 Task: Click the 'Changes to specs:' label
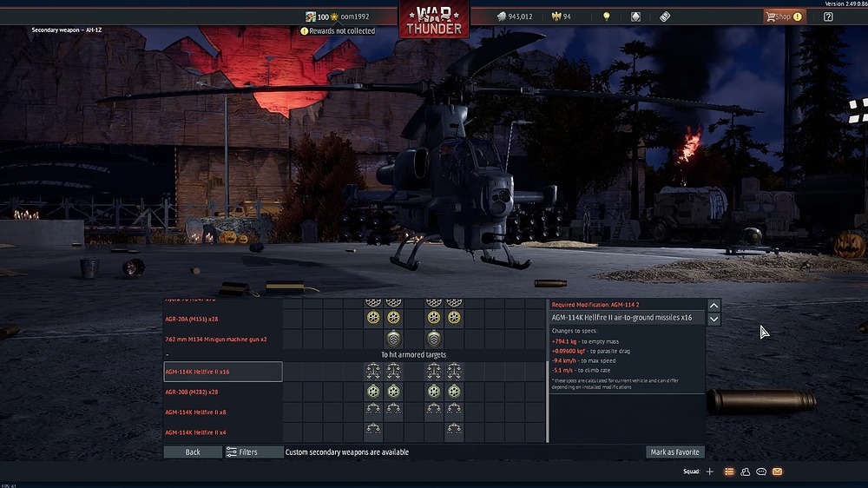coord(575,331)
